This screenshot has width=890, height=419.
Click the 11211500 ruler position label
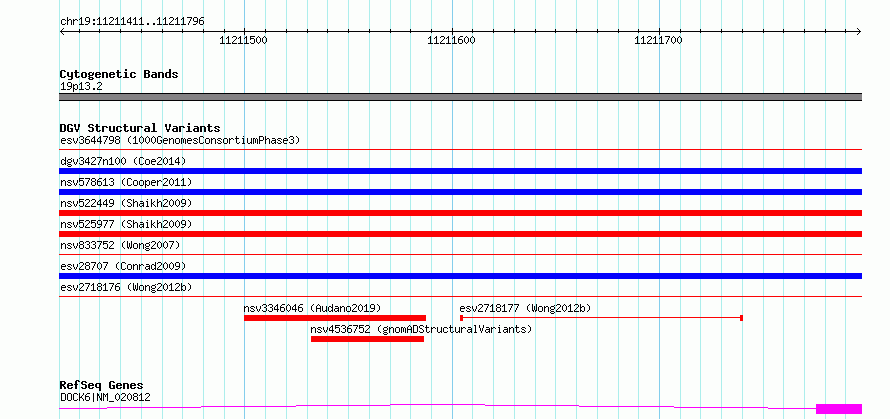click(x=244, y=40)
